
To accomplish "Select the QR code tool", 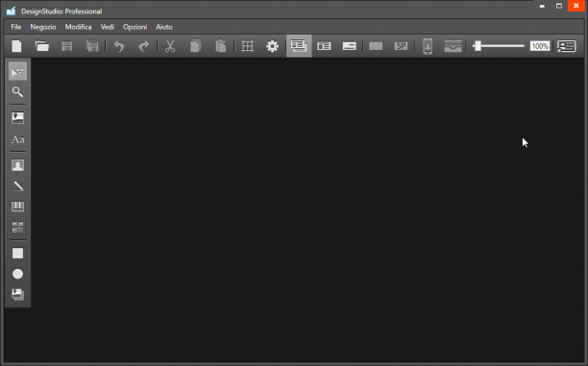I will tap(17, 228).
